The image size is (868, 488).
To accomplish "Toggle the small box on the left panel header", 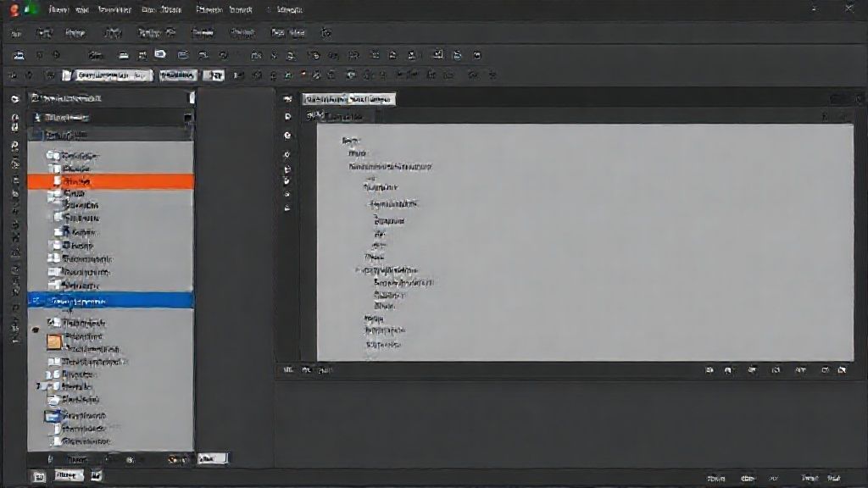I will click(x=192, y=98).
